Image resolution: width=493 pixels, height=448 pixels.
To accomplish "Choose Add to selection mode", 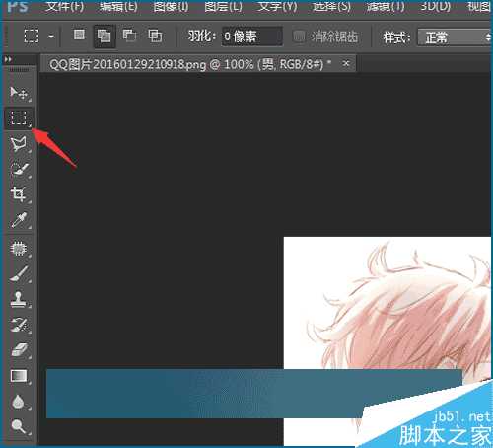I will [x=105, y=36].
